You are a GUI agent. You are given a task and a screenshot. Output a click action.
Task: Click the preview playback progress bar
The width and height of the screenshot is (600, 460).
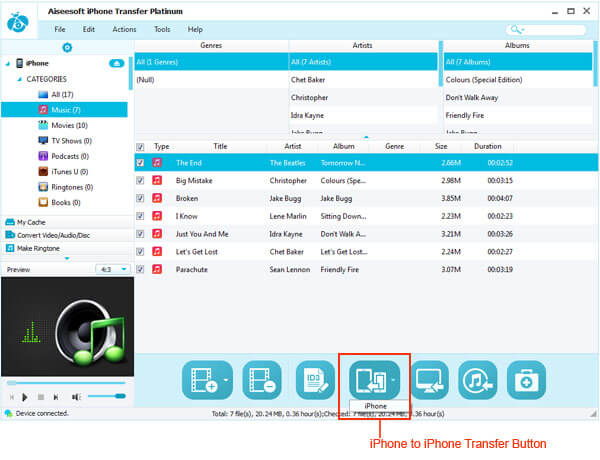66,383
